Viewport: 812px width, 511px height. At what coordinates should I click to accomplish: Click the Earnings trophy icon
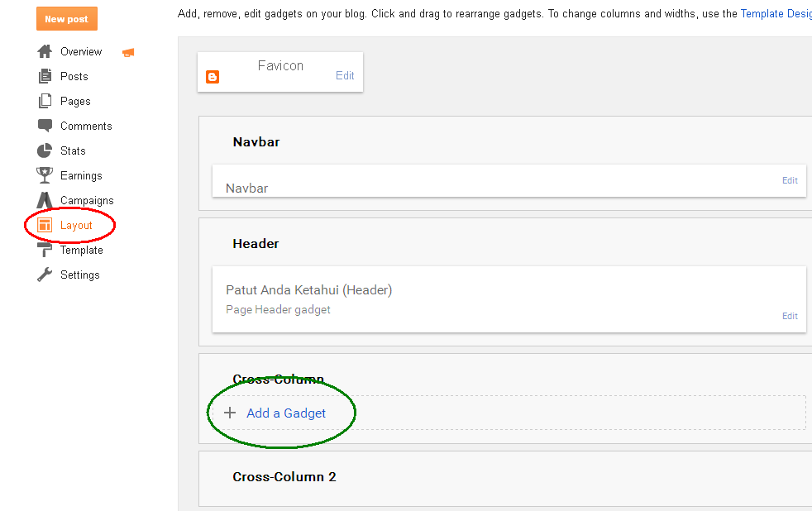(44, 175)
